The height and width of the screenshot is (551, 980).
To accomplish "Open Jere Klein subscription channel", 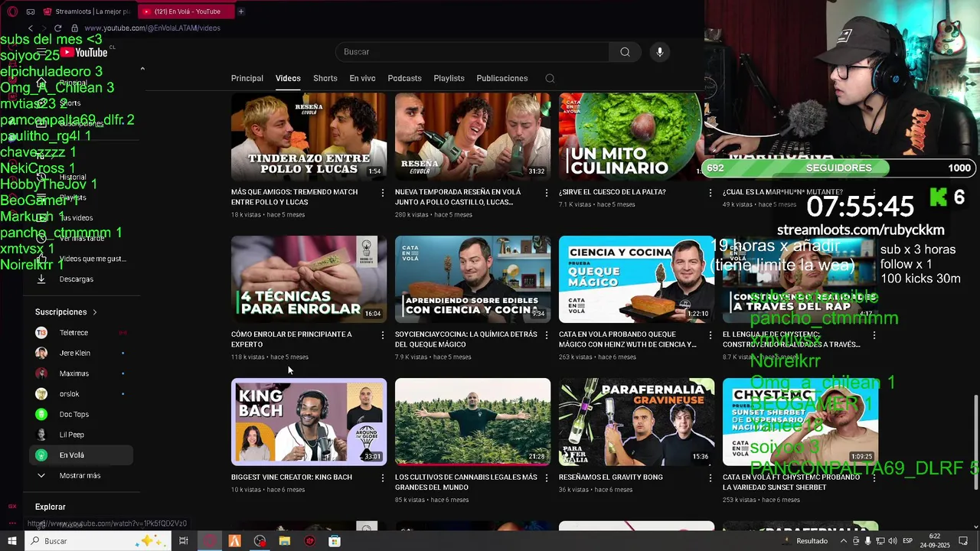I will click(x=81, y=354).
